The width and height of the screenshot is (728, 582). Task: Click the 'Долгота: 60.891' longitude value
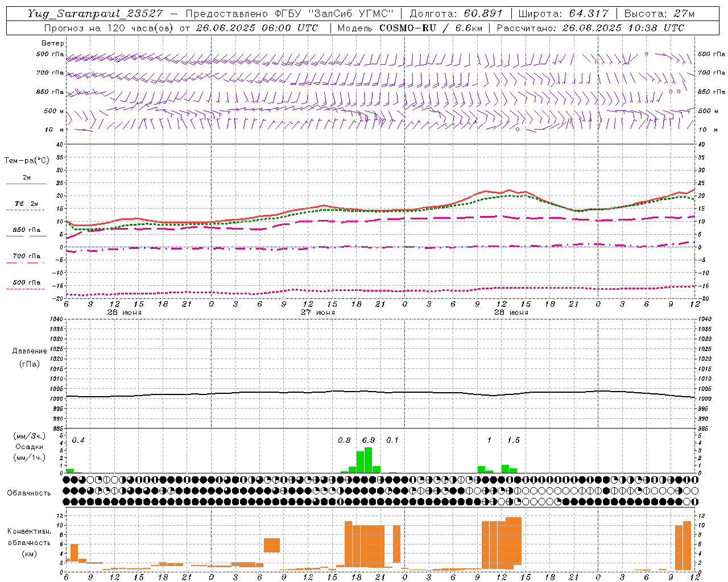tap(456, 14)
